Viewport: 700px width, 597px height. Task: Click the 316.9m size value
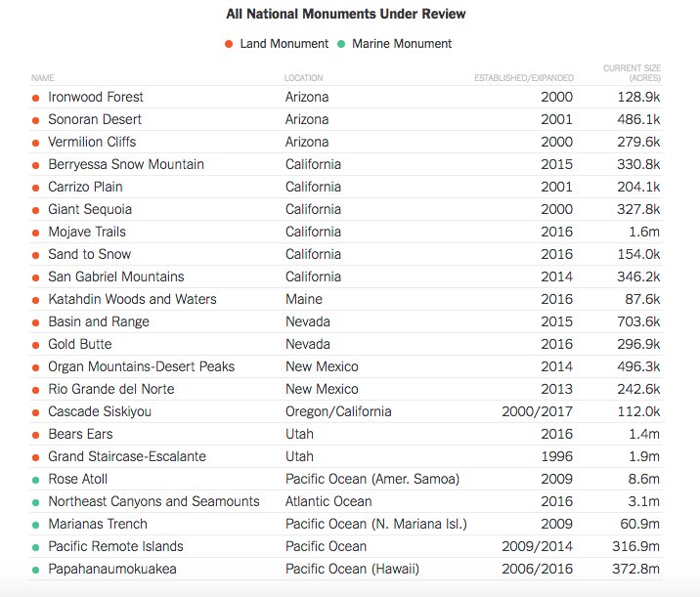pyautogui.click(x=635, y=546)
